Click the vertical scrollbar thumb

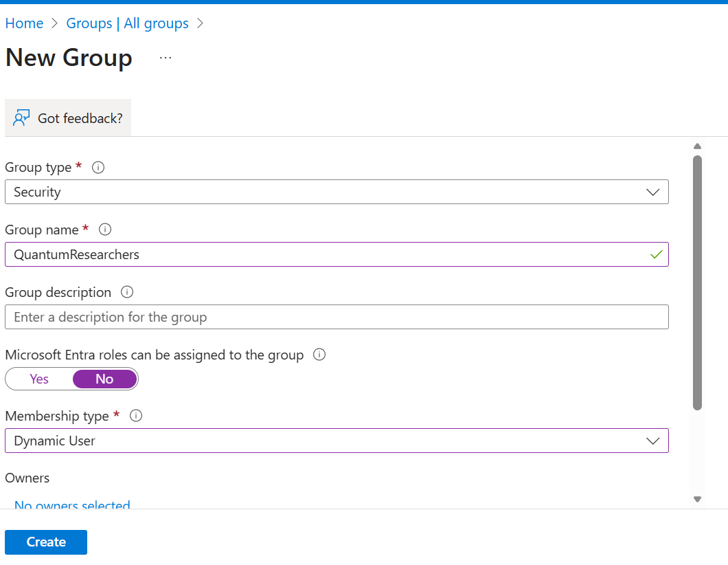pos(697,282)
